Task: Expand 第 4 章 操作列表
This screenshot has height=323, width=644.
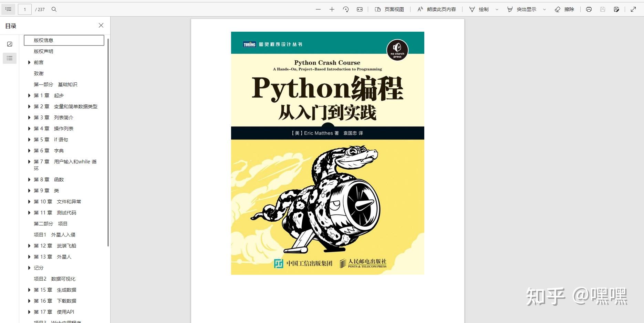Action: point(29,129)
